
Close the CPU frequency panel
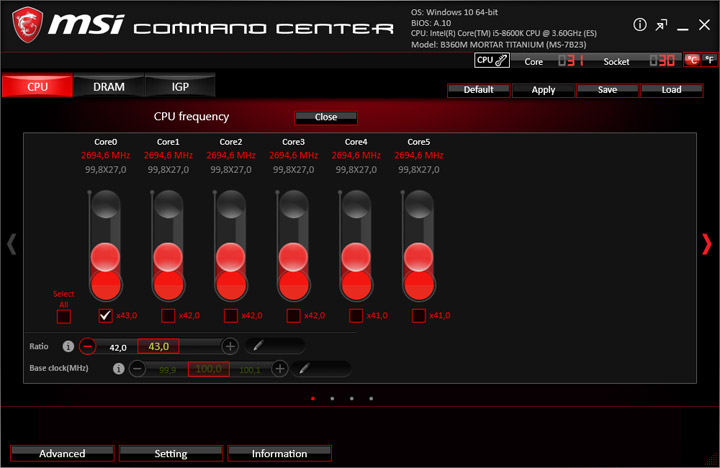point(326,118)
